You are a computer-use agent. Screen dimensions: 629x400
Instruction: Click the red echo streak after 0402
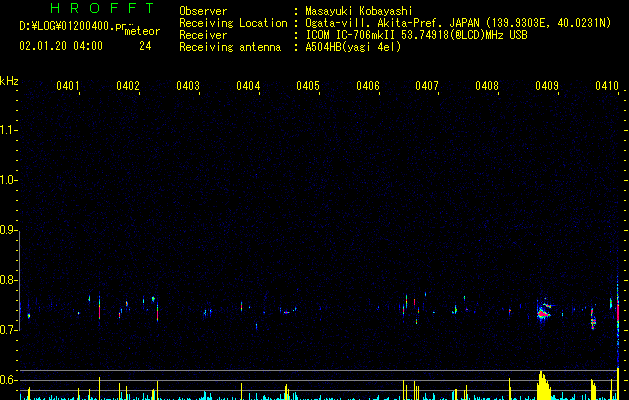[157, 313]
